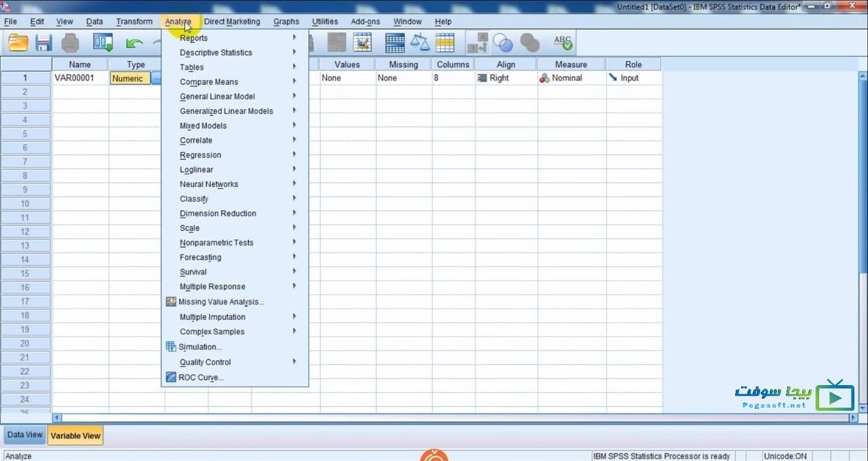Screen dimensions: 868x461
Task: Open the Split File toolbar icon
Action: [395, 43]
